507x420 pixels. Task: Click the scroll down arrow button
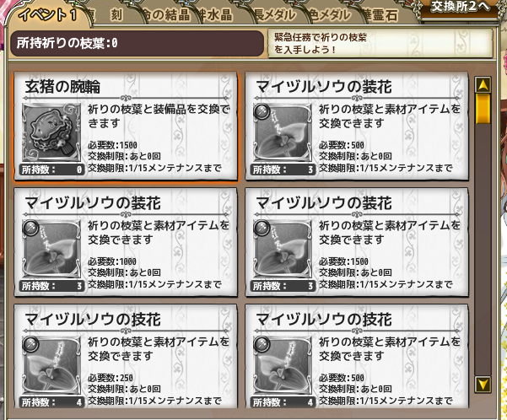coord(483,384)
